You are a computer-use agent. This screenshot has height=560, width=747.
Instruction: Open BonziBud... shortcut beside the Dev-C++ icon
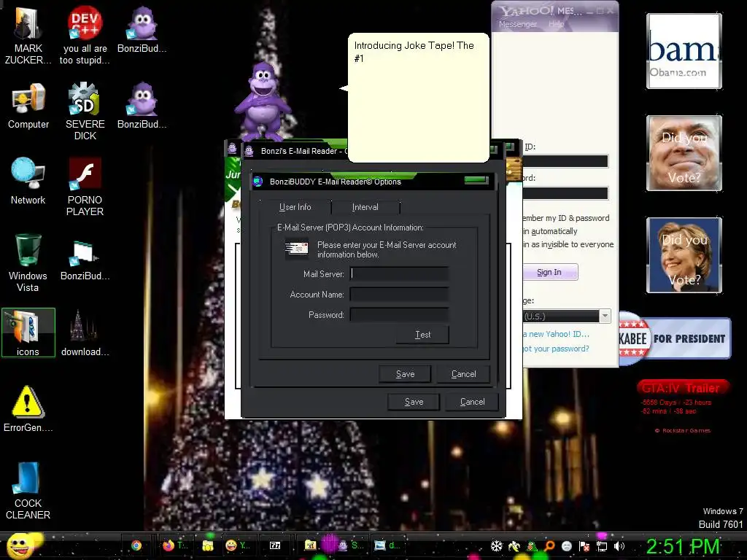click(142, 29)
